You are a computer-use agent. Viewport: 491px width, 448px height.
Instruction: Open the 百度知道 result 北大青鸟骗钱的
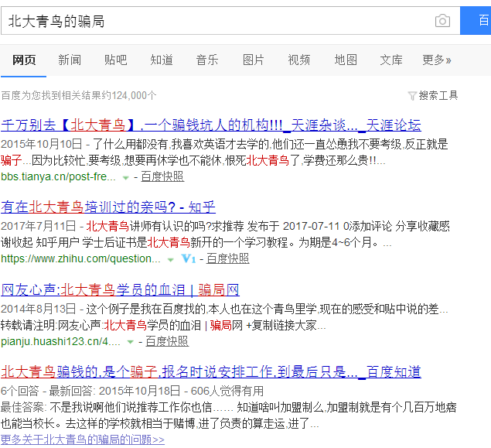pyautogui.click(x=211, y=372)
